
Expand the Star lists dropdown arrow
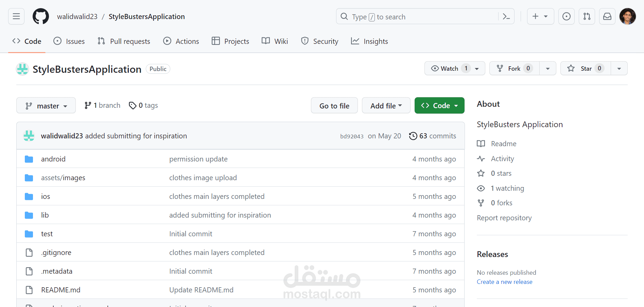619,68
